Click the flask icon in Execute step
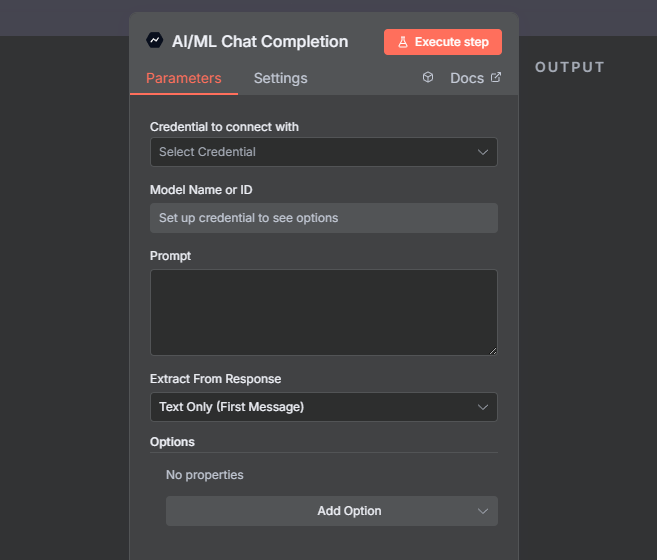 [x=403, y=42]
